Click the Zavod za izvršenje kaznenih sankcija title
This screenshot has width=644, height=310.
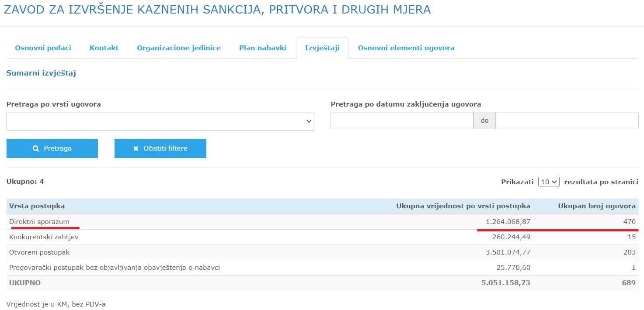pos(217,10)
